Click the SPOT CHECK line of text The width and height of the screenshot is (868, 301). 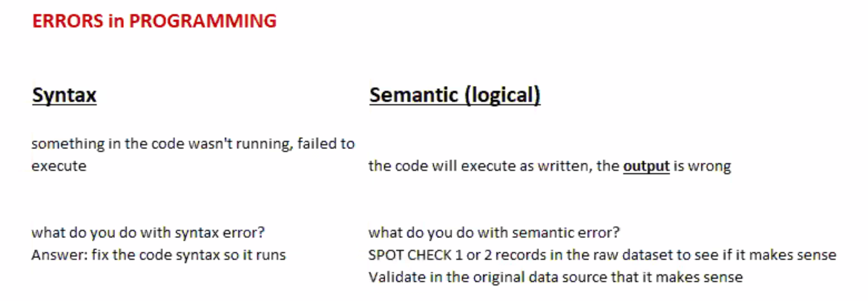pyautogui.click(x=602, y=255)
